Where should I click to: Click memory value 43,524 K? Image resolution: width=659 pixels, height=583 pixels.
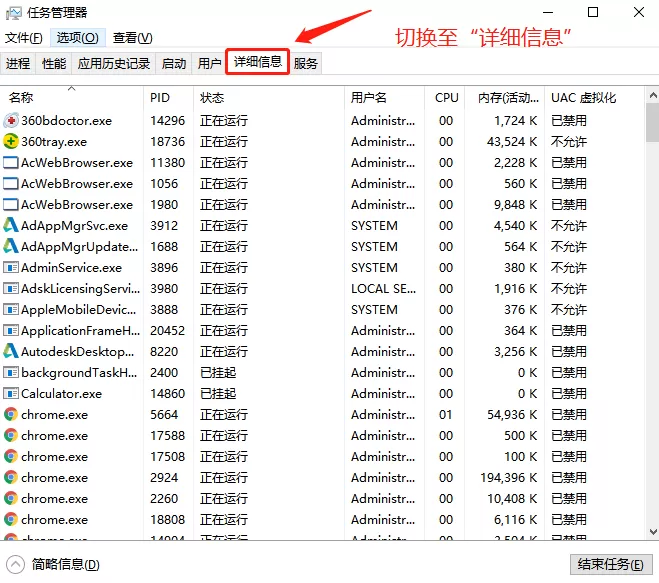(512, 142)
